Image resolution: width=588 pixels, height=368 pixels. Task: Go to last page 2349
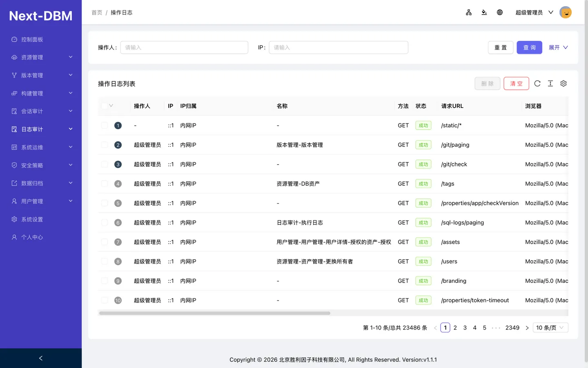pos(512,328)
